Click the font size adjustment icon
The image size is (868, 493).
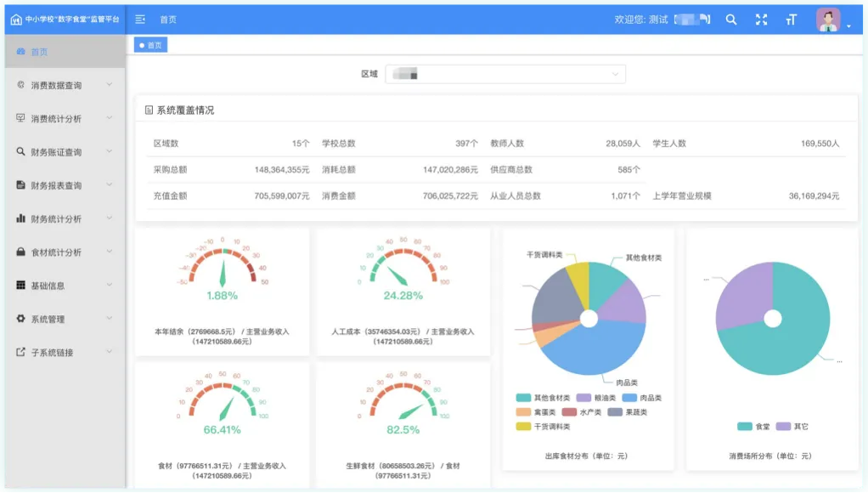(x=791, y=20)
